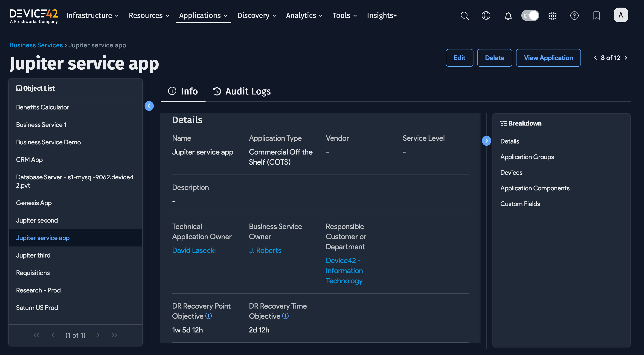Switch to the Audit Logs tab
This screenshot has width=644, height=355.
click(x=241, y=91)
